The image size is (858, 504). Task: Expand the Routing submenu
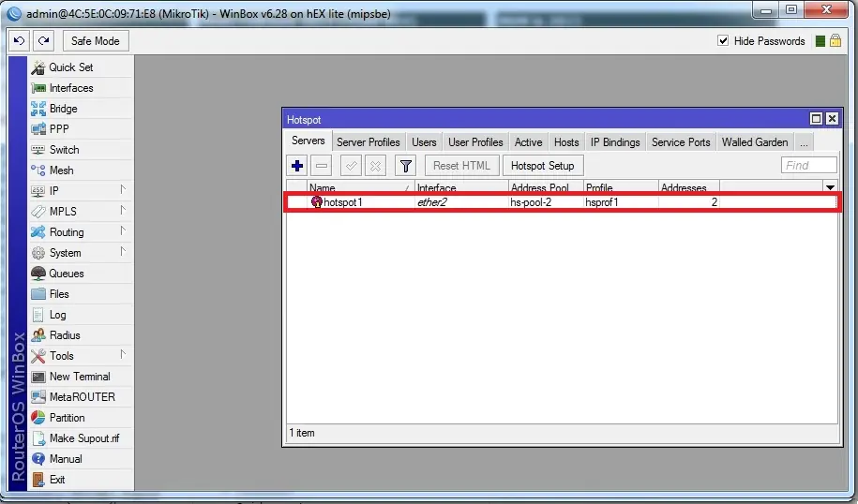tap(81, 232)
